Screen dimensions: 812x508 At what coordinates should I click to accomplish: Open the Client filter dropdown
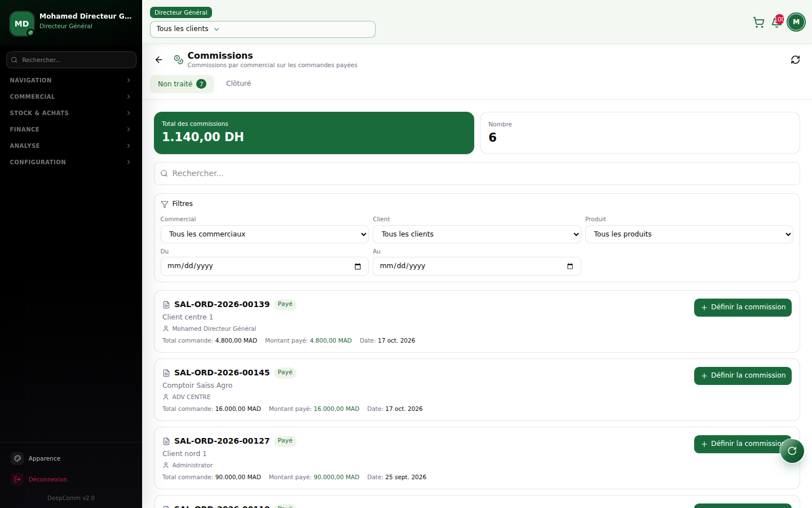[x=477, y=234]
